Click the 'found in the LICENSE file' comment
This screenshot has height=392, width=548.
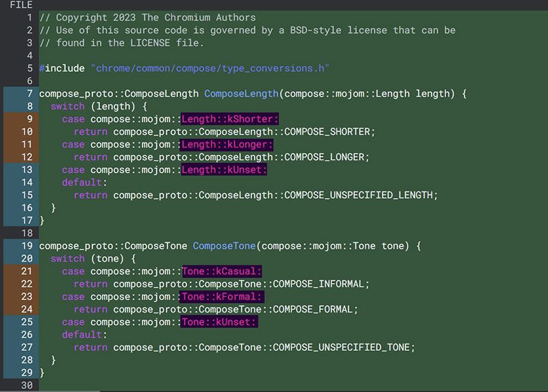(121, 42)
